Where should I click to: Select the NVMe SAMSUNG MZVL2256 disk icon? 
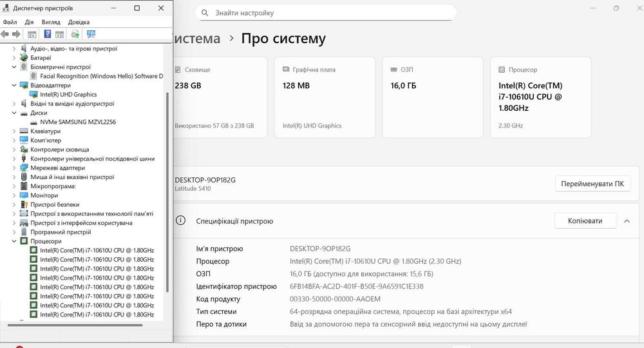pos(33,122)
